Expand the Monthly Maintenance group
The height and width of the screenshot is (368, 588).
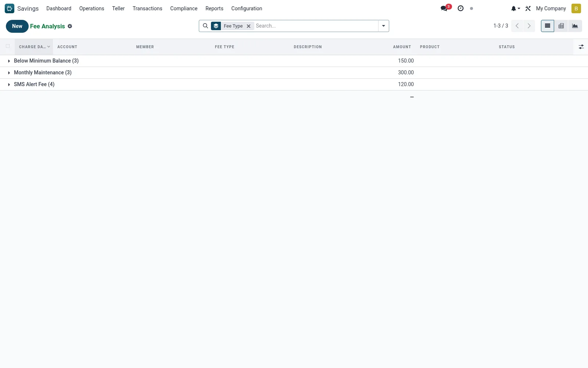point(43,72)
